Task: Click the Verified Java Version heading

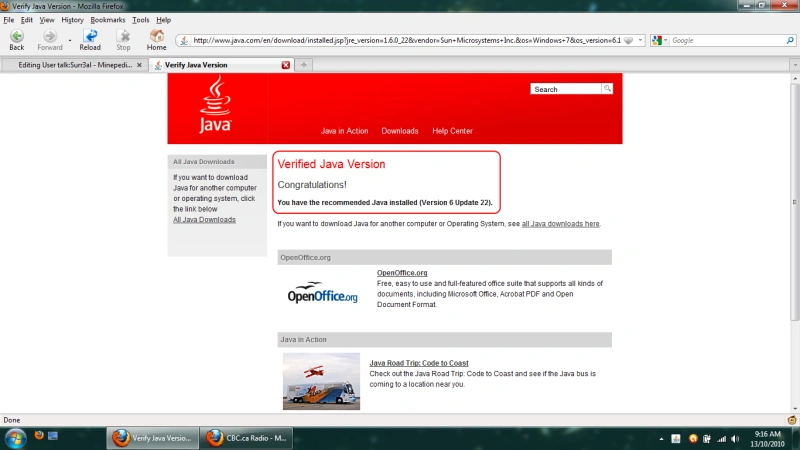Action: coord(331,164)
